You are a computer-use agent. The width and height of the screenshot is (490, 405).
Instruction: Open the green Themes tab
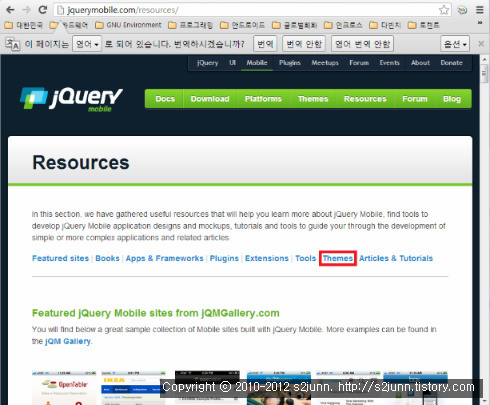313,99
